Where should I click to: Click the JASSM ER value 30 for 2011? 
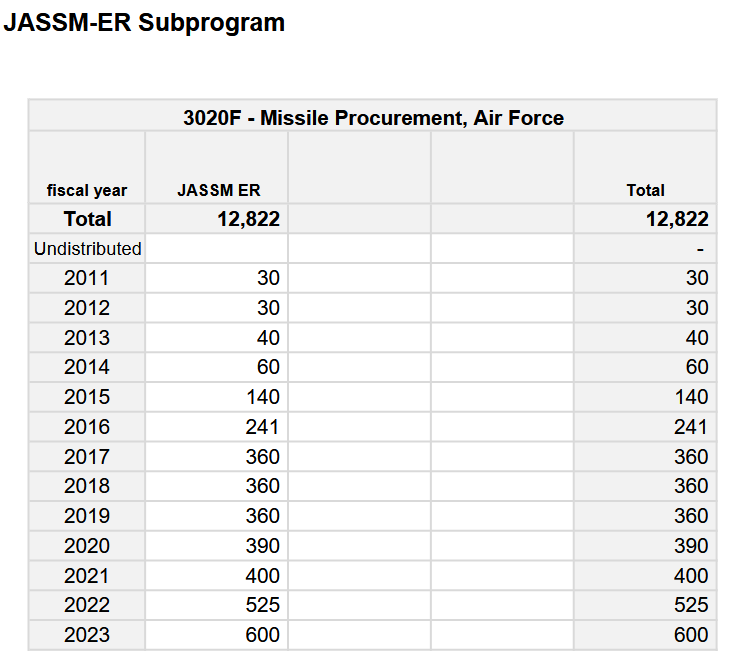tap(268, 278)
